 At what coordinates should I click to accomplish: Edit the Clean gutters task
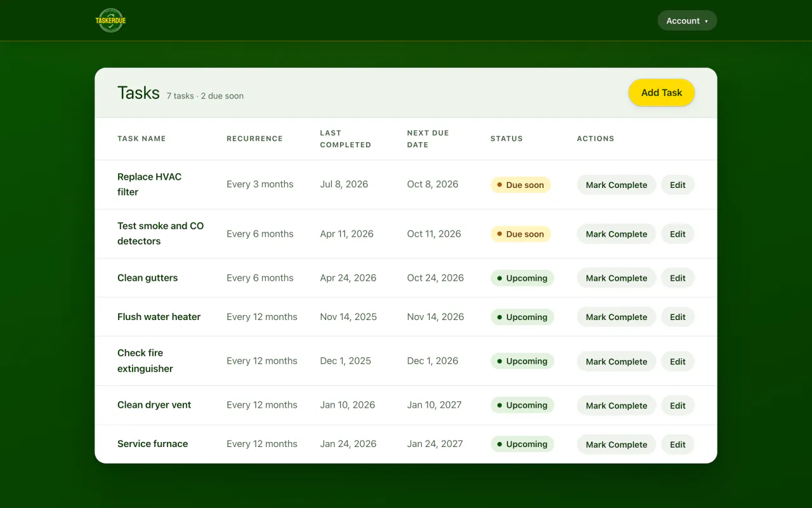[x=678, y=278]
